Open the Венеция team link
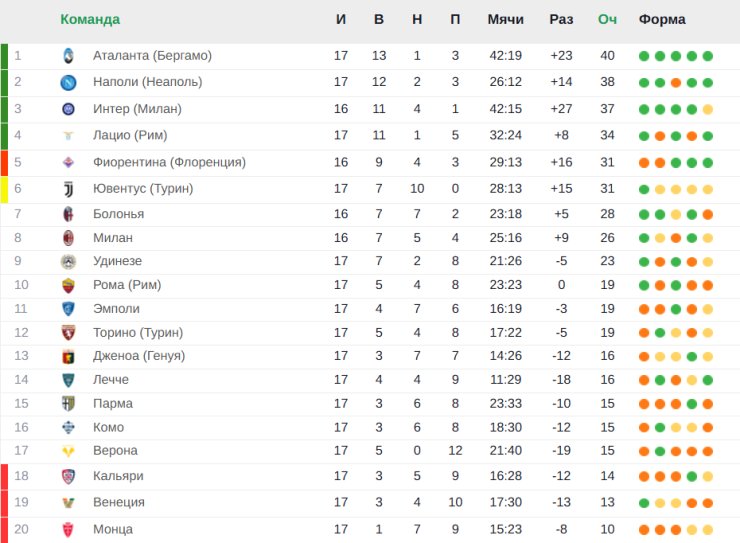The image size is (740, 543). (119, 502)
